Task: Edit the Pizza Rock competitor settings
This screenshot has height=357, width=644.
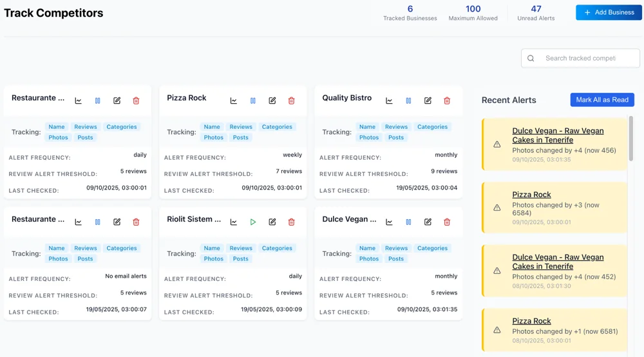Action: [x=272, y=101]
